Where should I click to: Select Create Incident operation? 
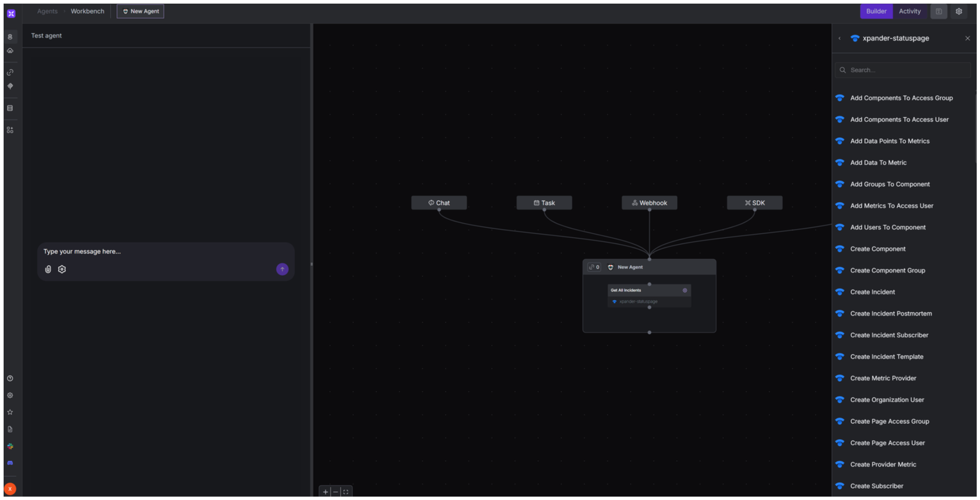point(872,292)
